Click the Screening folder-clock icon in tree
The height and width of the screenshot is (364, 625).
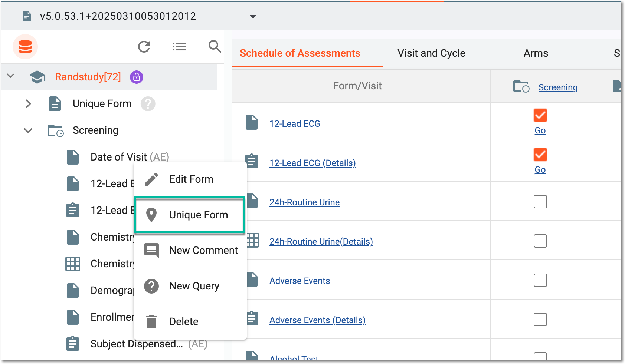tap(56, 131)
